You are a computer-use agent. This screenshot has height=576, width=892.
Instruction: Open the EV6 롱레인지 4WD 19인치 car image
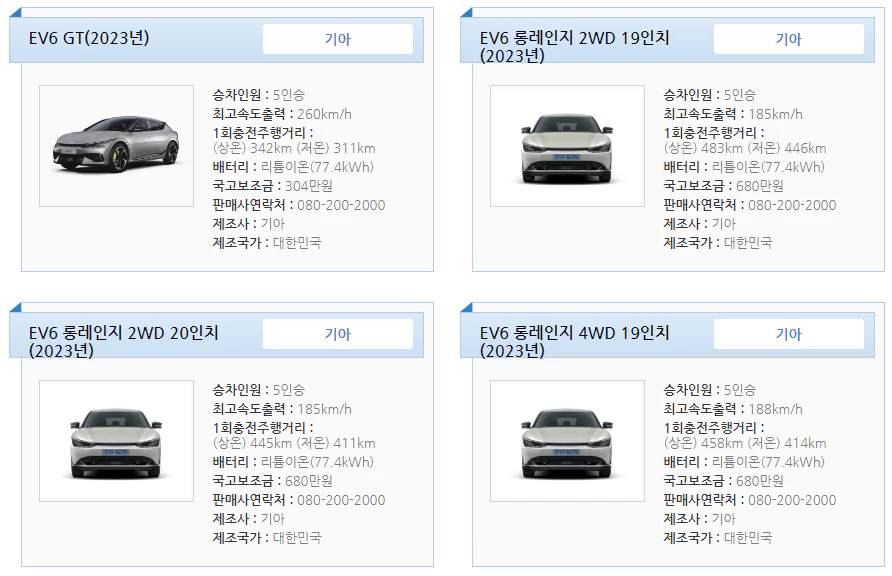click(567, 441)
